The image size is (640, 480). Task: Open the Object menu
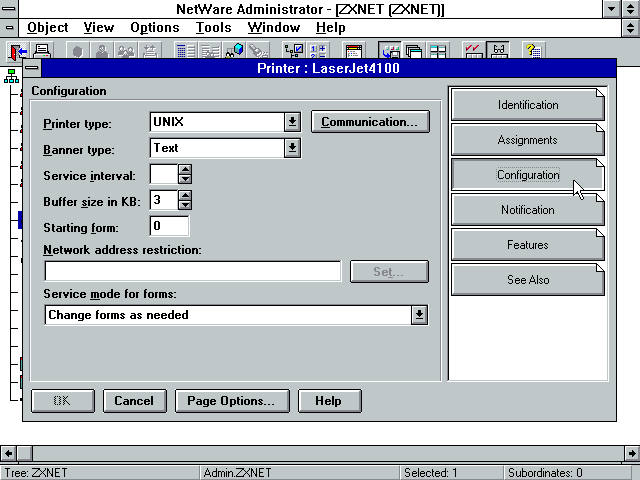click(48, 27)
